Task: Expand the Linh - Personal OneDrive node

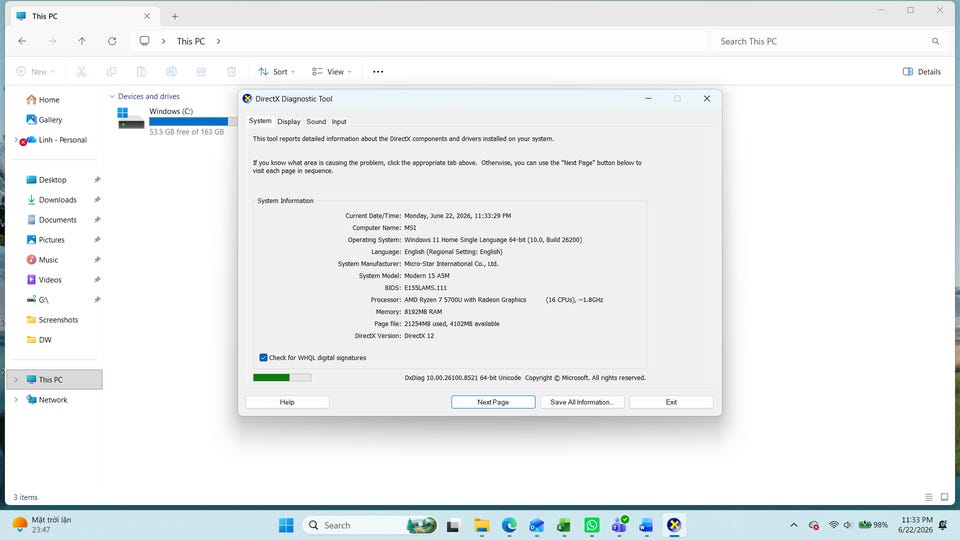Action: pyautogui.click(x=16, y=140)
